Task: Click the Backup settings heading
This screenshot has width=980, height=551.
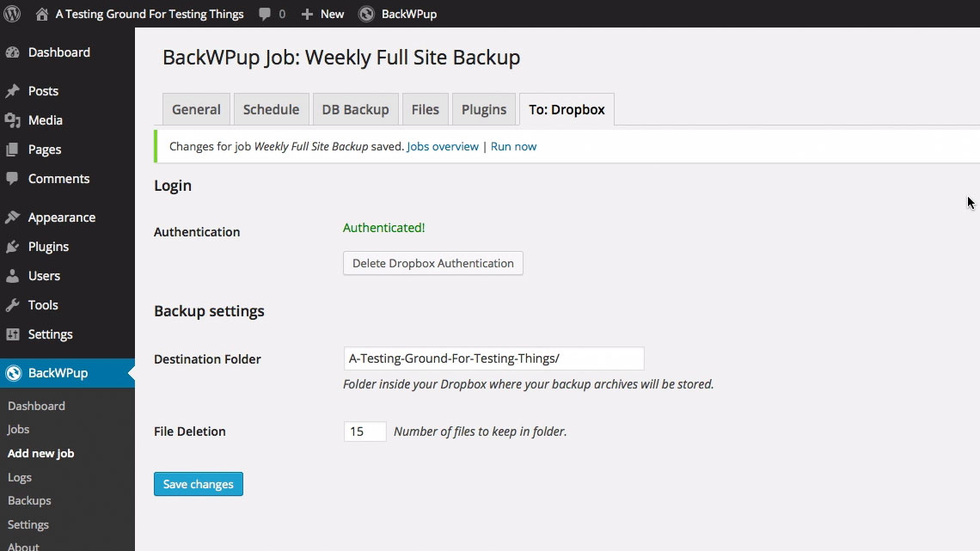Action: coord(210,311)
